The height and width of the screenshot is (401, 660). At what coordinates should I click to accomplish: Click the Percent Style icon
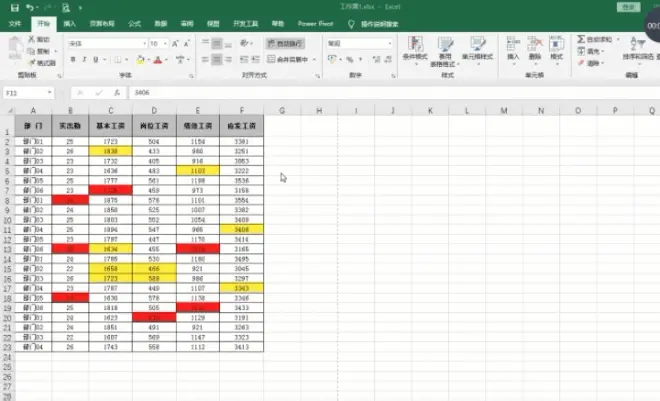coord(349,60)
